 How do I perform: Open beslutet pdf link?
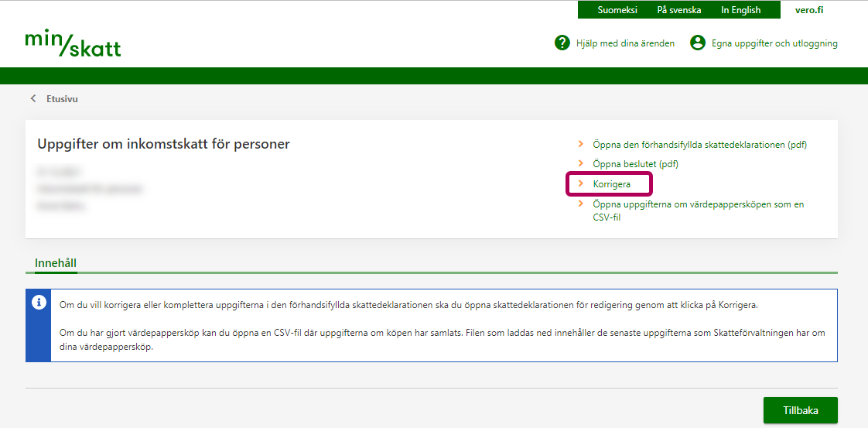635,164
